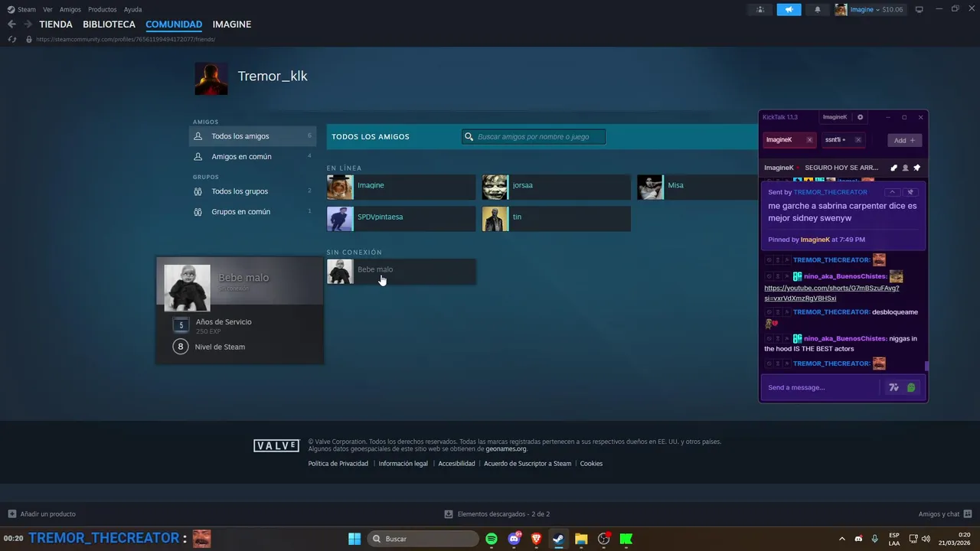The height and width of the screenshot is (551, 980).
Task: Open Steam friends activity icon in header
Action: (759, 9)
